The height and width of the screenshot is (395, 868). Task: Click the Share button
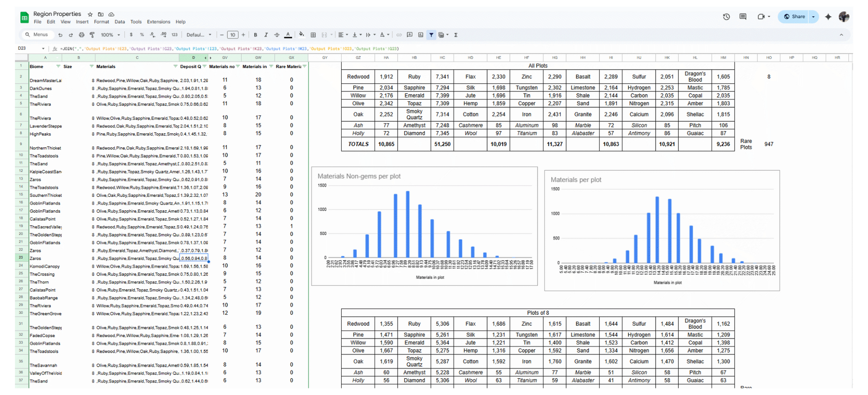[x=794, y=17]
